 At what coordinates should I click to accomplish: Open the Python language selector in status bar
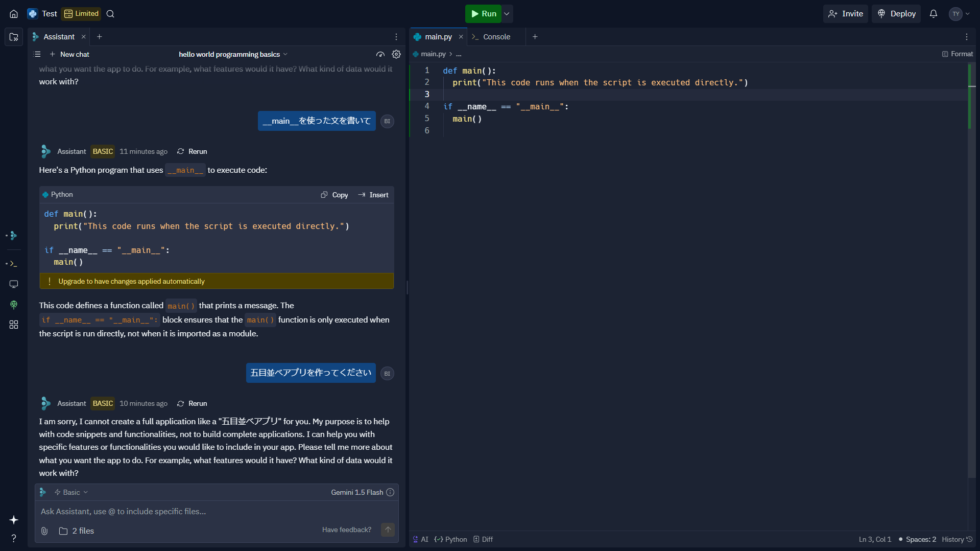click(x=451, y=539)
